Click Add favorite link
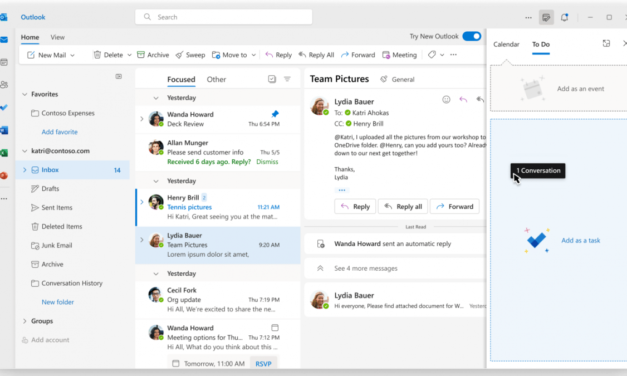This screenshot has width=627, height=376. click(60, 132)
